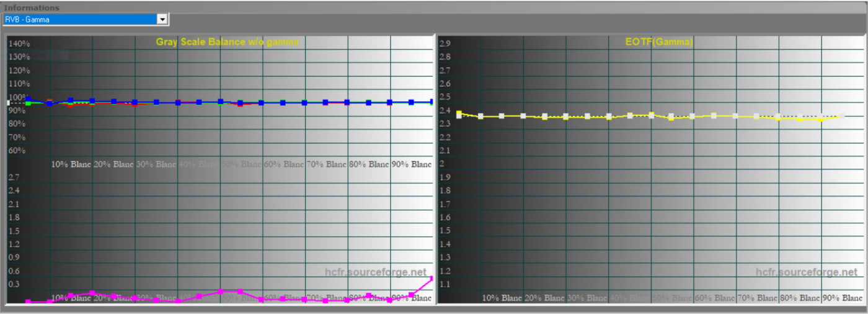
Task: Click the Gray Scale Balance w/o gamma title
Action: point(227,42)
